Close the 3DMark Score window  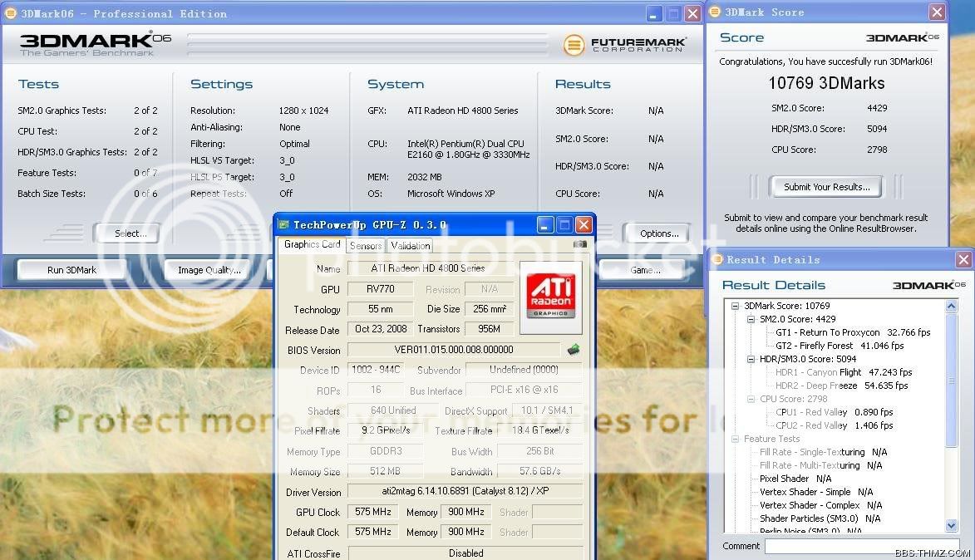coord(937,12)
